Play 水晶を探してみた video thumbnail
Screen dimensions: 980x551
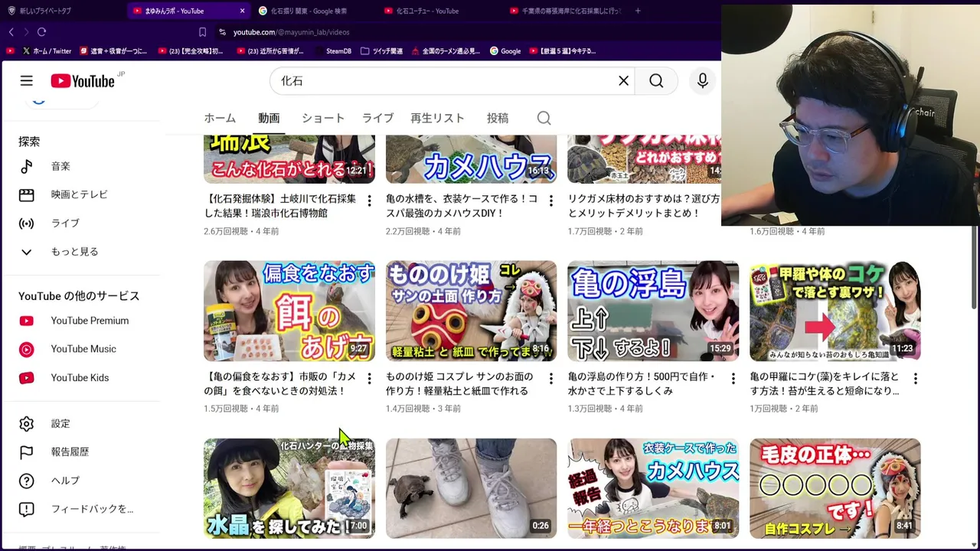coord(289,488)
